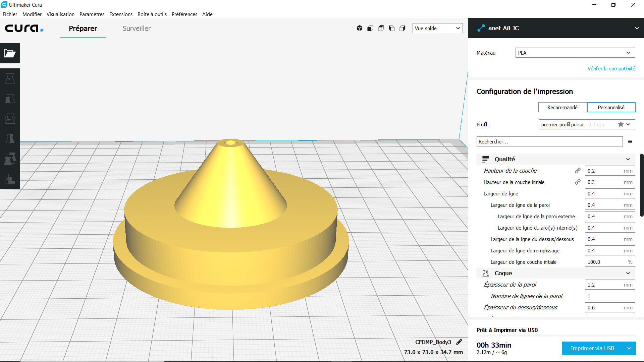Click the 00h 33min print time estimate
The height and width of the screenshot is (362, 644).
pos(494,345)
